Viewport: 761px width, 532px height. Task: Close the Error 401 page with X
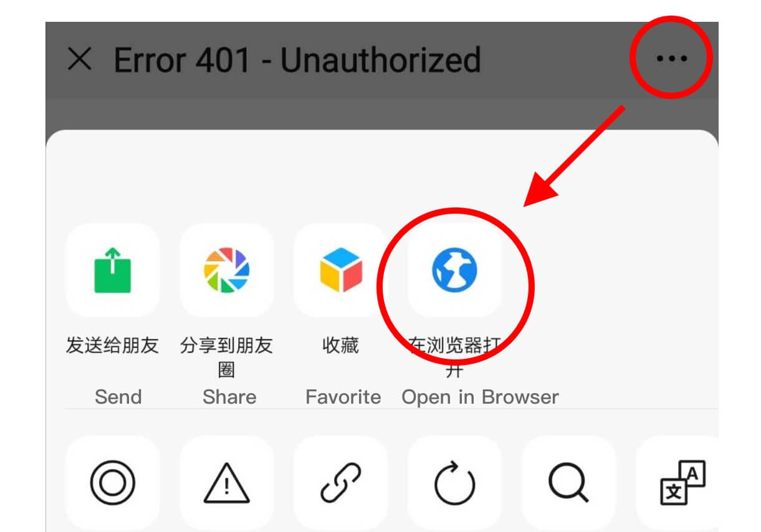pos(80,59)
